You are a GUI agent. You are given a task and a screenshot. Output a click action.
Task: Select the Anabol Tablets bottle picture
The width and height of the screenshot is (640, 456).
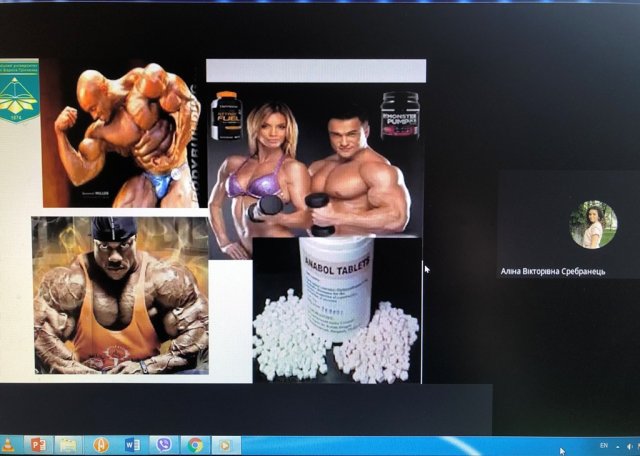(336, 310)
